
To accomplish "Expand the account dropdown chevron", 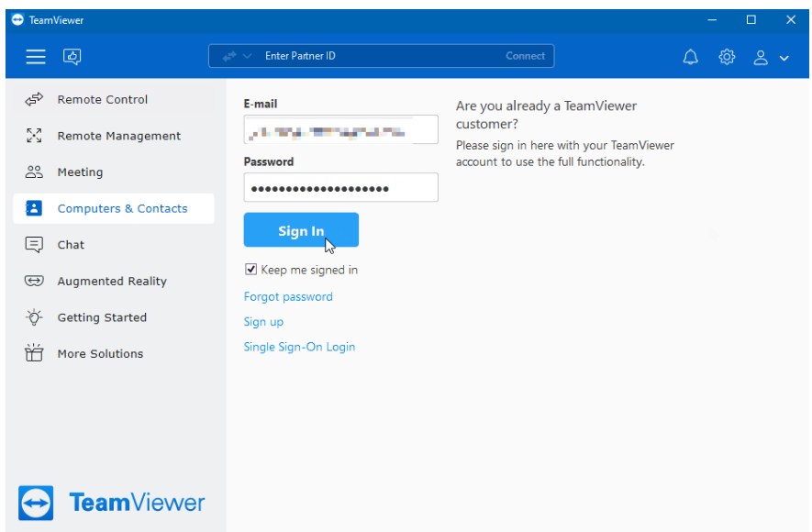I will (784, 58).
